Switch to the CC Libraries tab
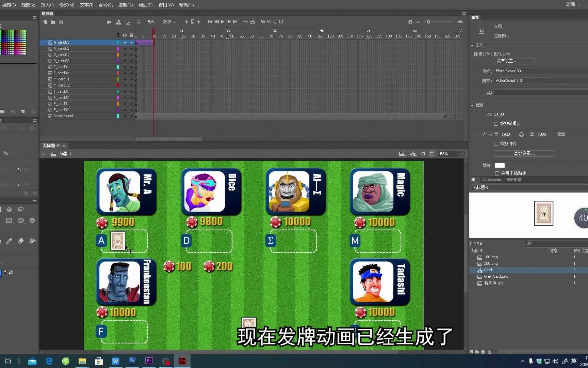 [491, 180]
